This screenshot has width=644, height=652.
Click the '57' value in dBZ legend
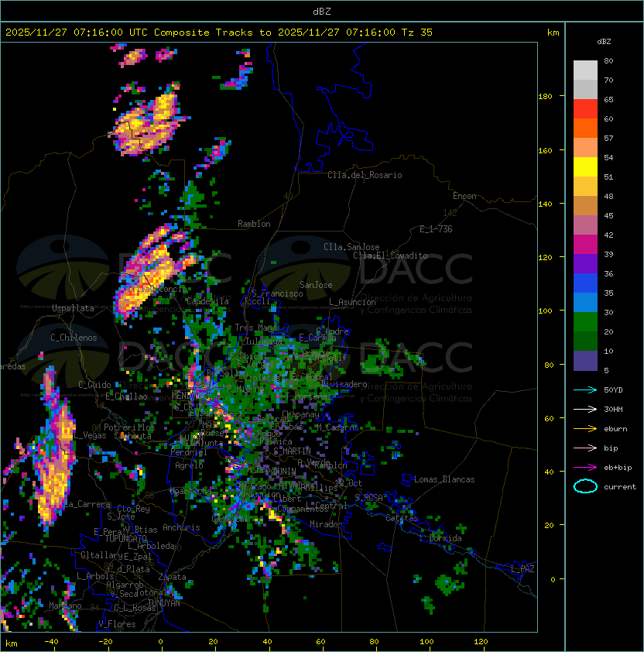click(x=608, y=138)
